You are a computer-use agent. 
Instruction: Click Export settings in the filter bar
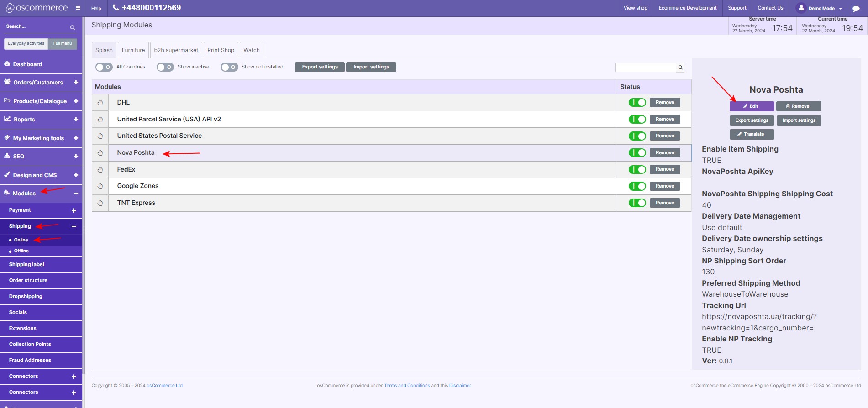(320, 67)
